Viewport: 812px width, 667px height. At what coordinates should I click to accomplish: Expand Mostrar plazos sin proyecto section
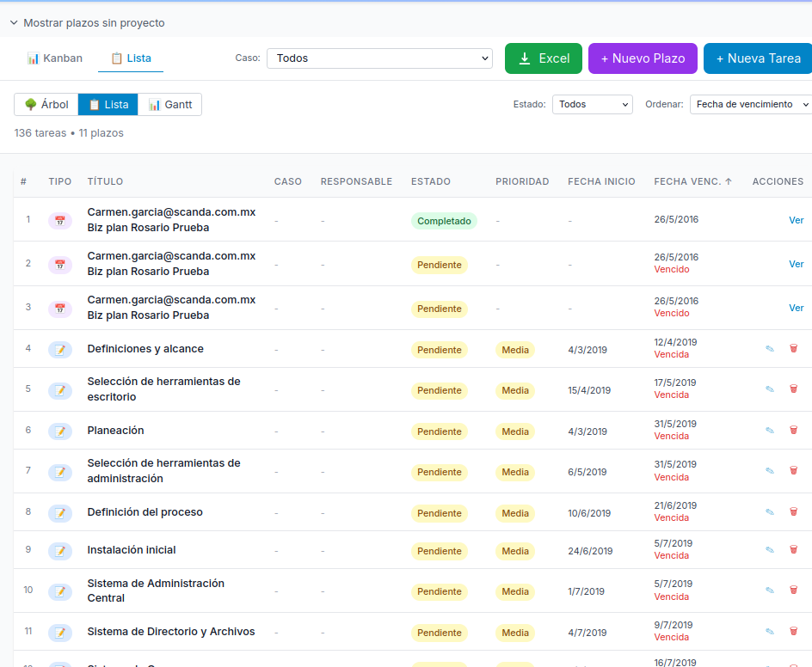pyautogui.click(x=87, y=22)
